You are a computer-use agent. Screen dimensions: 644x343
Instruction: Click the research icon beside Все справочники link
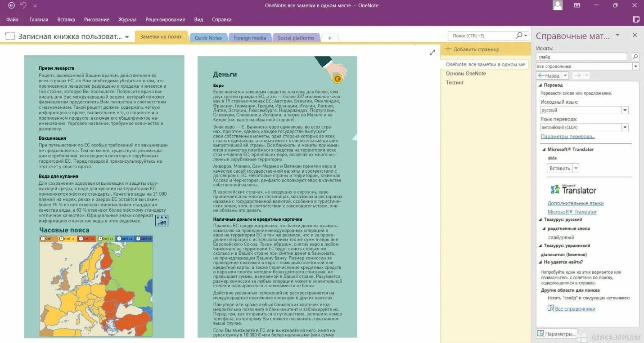[551, 308]
